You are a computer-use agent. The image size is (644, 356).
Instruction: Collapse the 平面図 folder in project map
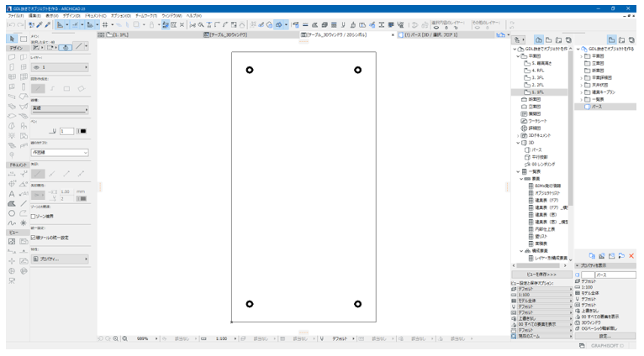pyautogui.click(x=519, y=56)
